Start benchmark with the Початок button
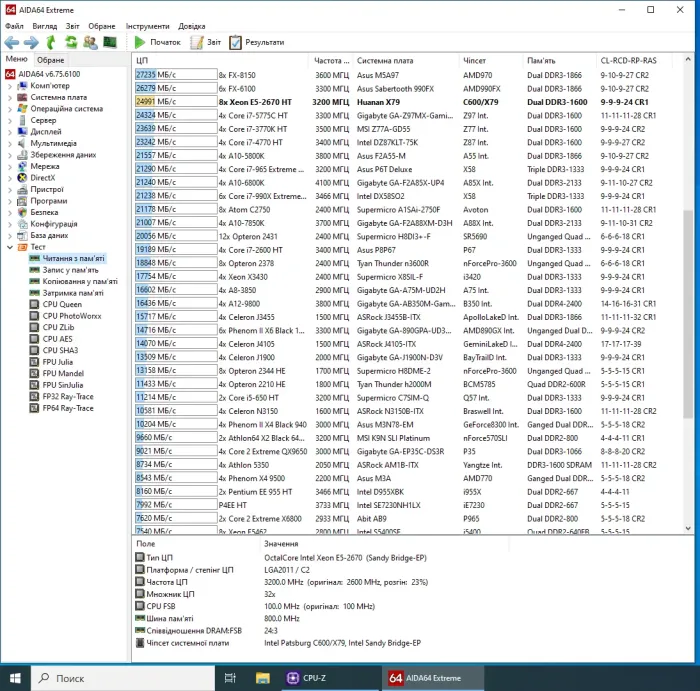Viewport: 700px width, 691px height. 157,43
